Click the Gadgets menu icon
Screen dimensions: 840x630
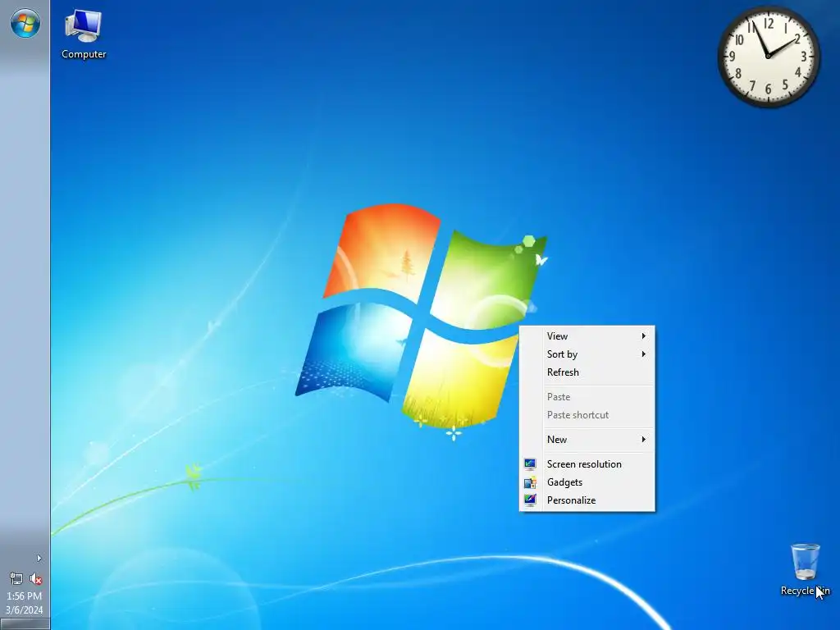click(x=531, y=482)
